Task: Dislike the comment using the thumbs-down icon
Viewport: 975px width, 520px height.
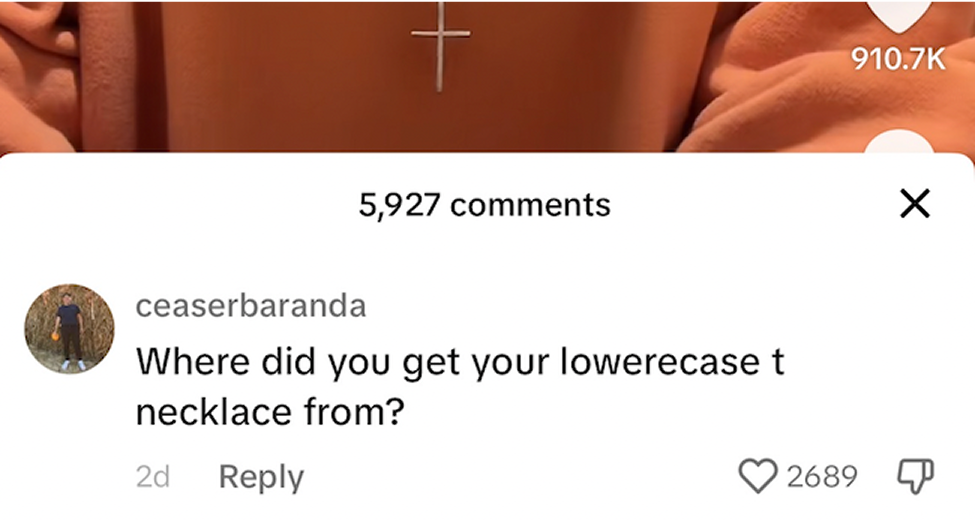Action: pyautogui.click(x=915, y=476)
